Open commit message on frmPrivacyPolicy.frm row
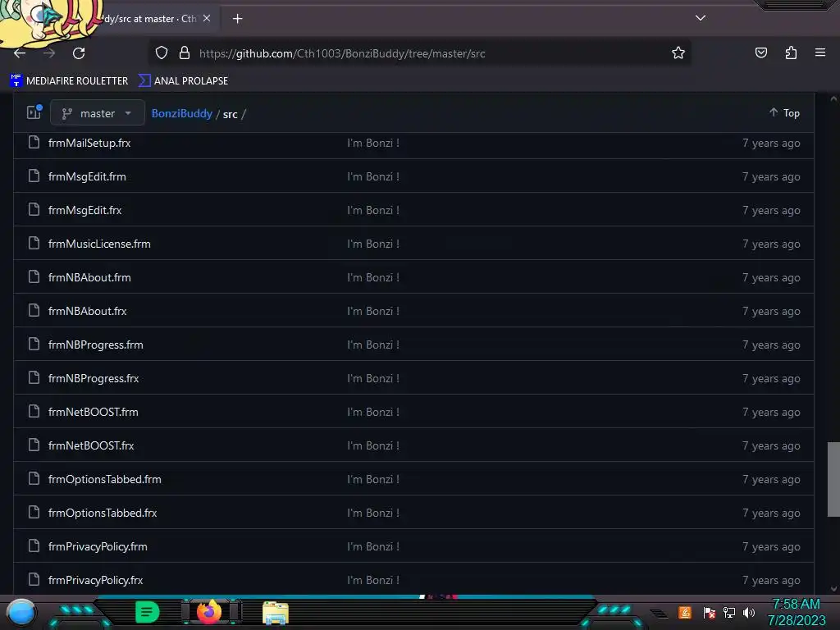Screen dimensions: 840x630 point(373,547)
